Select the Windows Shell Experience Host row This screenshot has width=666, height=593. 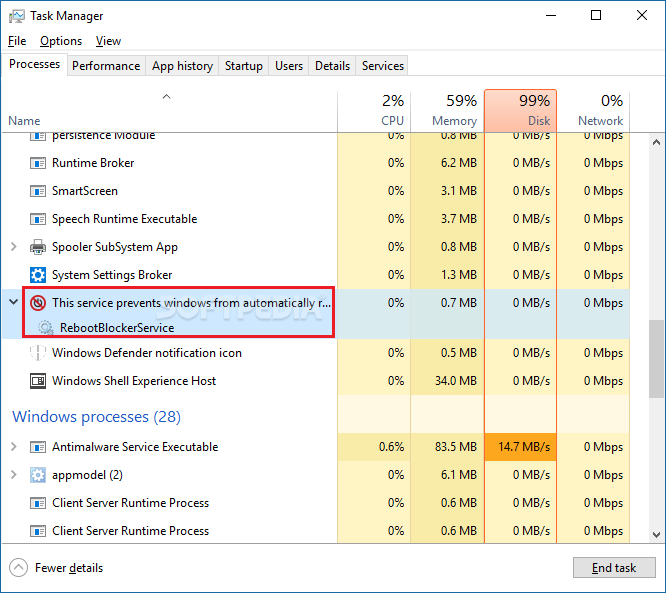click(x=316, y=381)
